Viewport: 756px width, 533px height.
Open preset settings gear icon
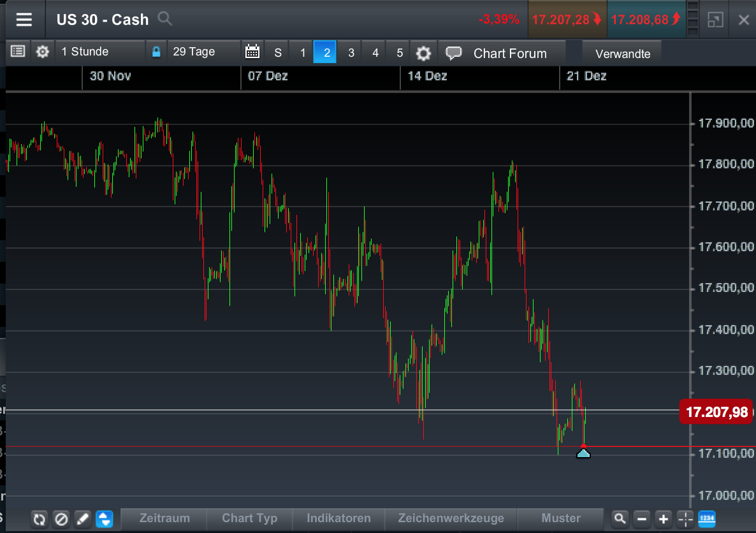423,53
